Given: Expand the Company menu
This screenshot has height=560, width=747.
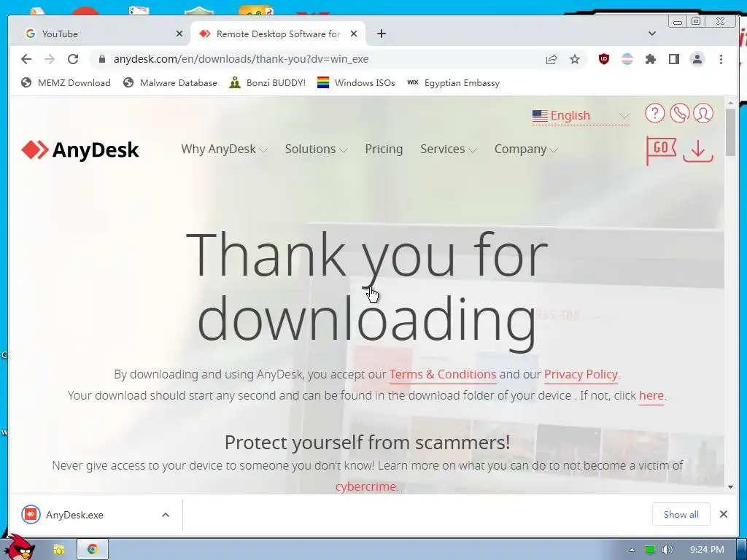Looking at the screenshot, I should click(x=526, y=149).
